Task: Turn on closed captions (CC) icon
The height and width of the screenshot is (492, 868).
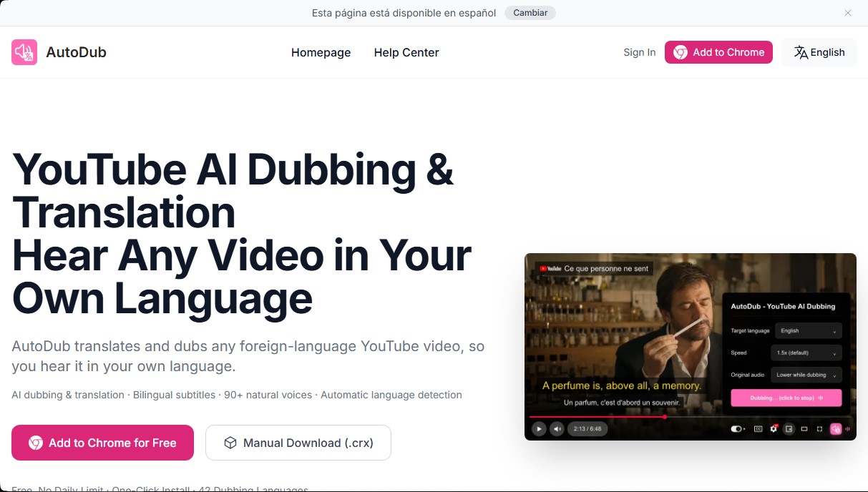Action: click(x=758, y=429)
